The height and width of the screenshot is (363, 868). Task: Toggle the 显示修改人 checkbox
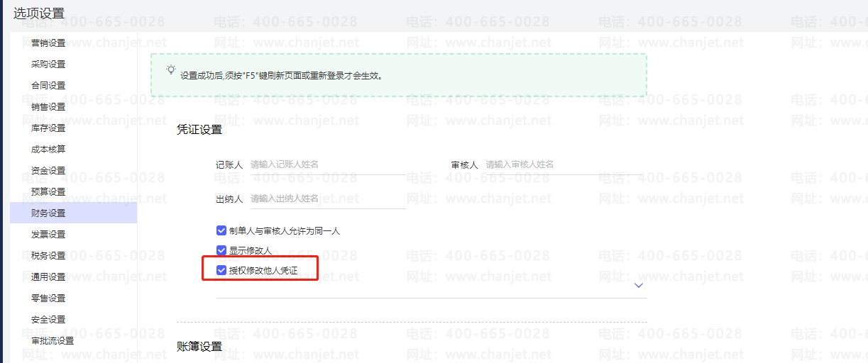[x=221, y=250]
